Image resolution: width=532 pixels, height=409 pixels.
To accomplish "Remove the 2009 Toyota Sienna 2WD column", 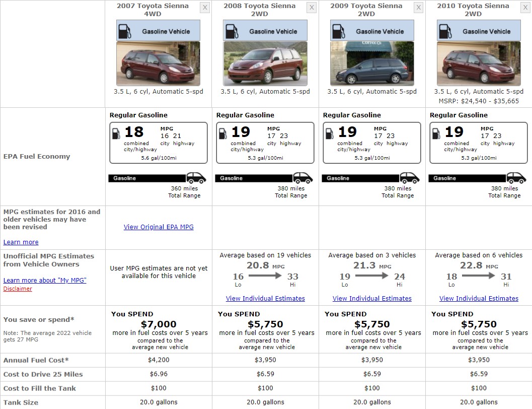I will click(x=418, y=8).
